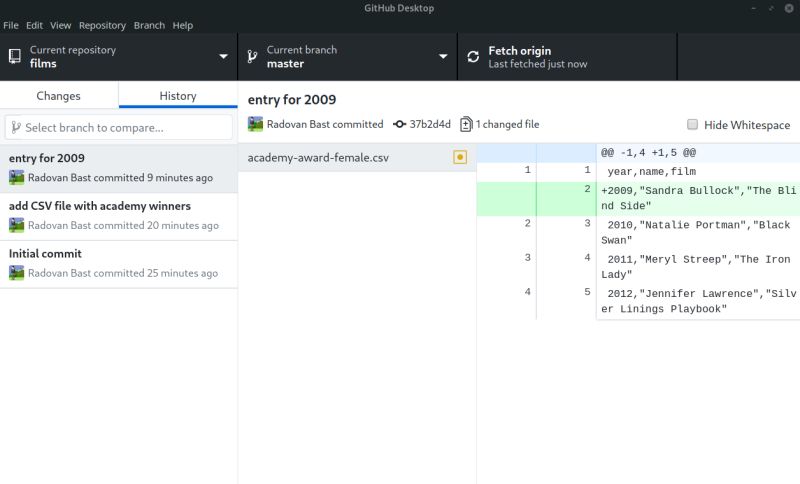The height and width of the screenshot is (484, 800).
Task: Open the View menu
Action: 60,26
